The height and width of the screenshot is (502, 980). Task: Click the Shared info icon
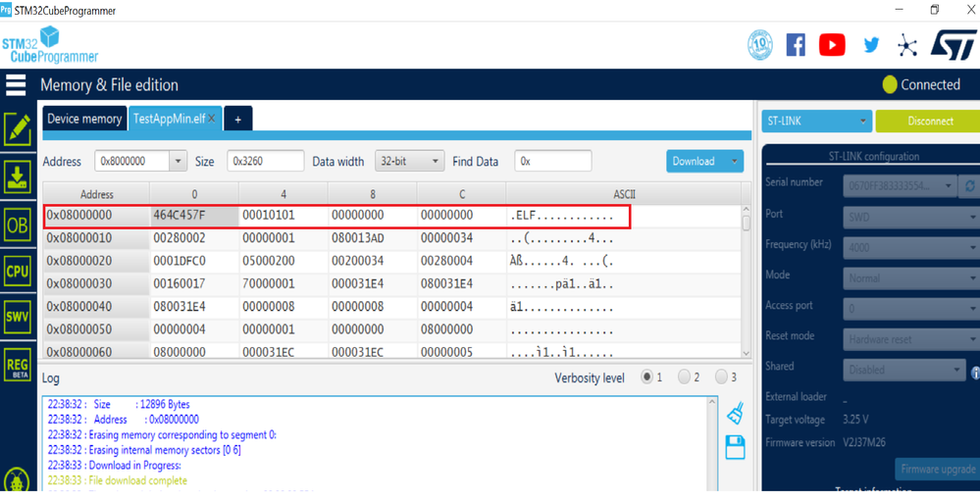(x=975, y=373)
